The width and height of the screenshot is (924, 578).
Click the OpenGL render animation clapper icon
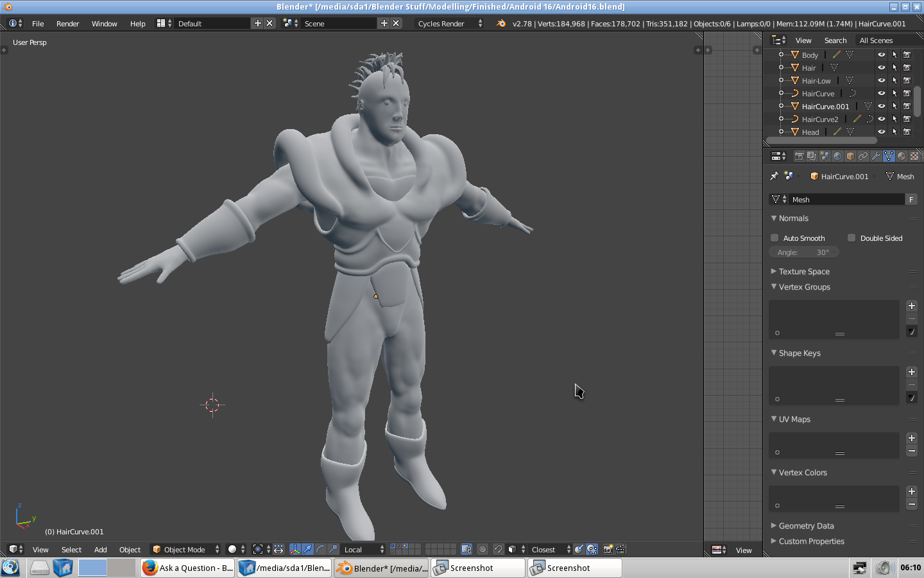pyautogui.click(x=620, y=549)
